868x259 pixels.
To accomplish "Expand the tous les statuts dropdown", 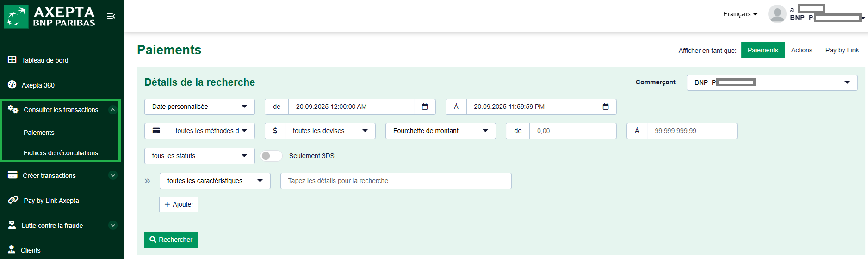I will (x=199, y=156).
